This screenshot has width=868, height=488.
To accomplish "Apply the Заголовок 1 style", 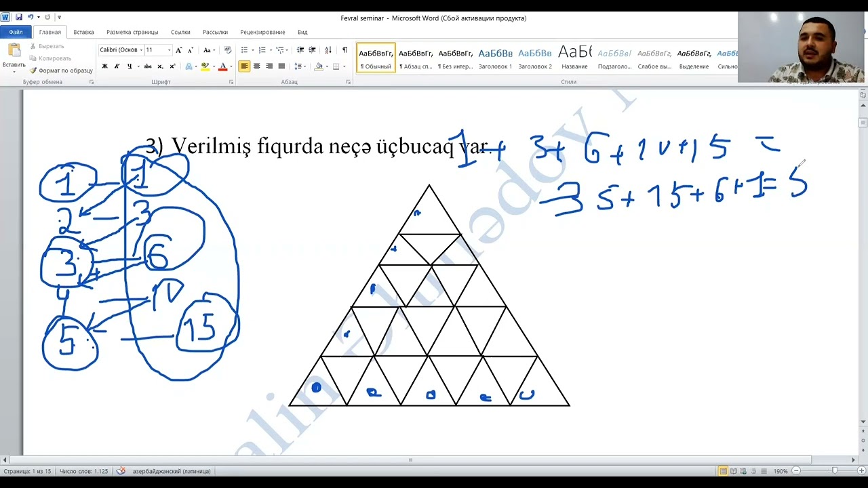I will [x=495, y=58].
